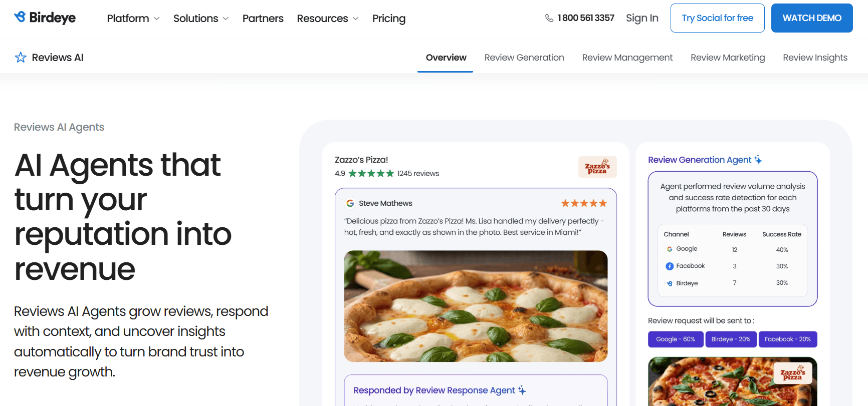This screenshot has height=406, width=868.
Task: Click the Zazzo's Pizza logo badge
Action: (x=597, y=167)
